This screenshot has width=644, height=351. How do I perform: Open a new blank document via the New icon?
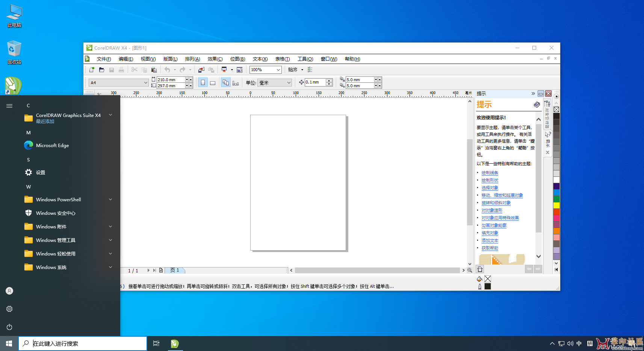92,70
